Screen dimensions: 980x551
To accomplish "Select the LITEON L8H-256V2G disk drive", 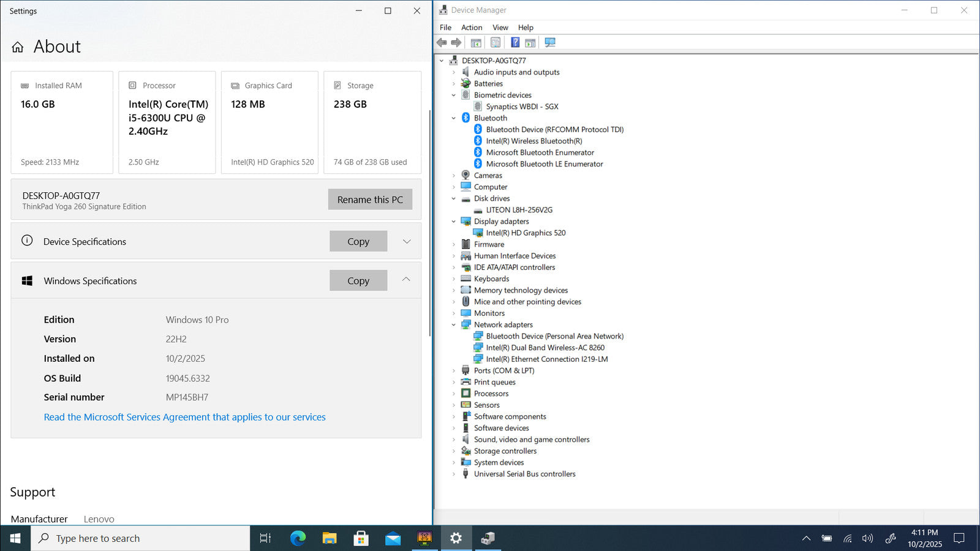I will (519, 210).
